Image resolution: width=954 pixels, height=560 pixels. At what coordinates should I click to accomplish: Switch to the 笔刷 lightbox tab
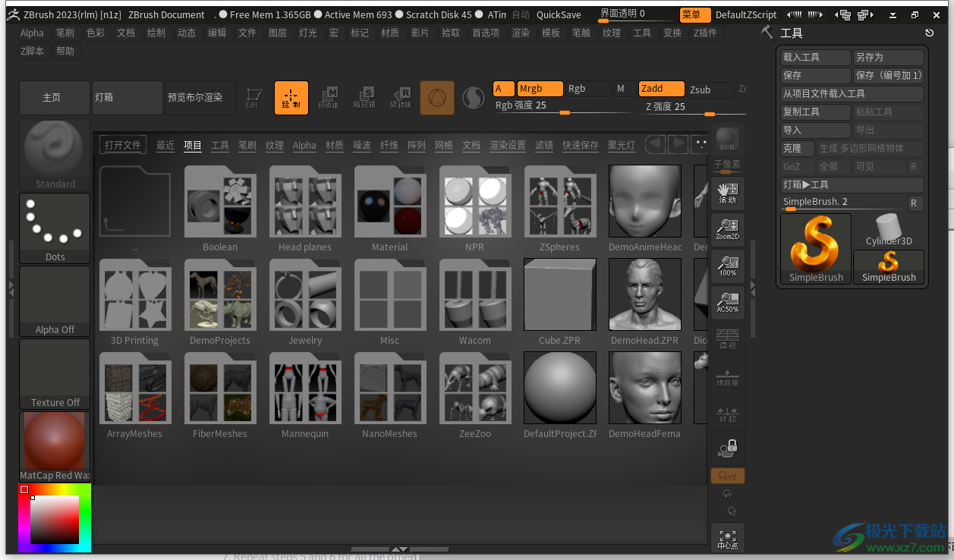pos(247,145)
